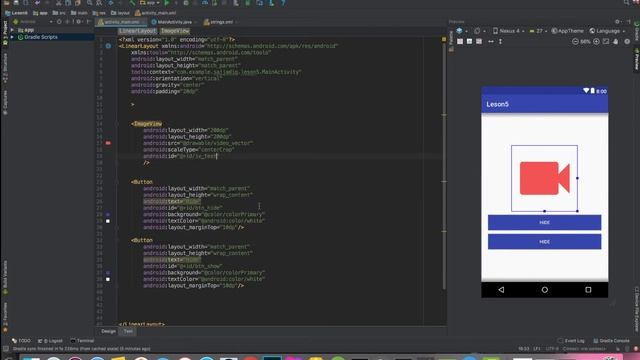Click the layout folder in the navigation bar

120,13
